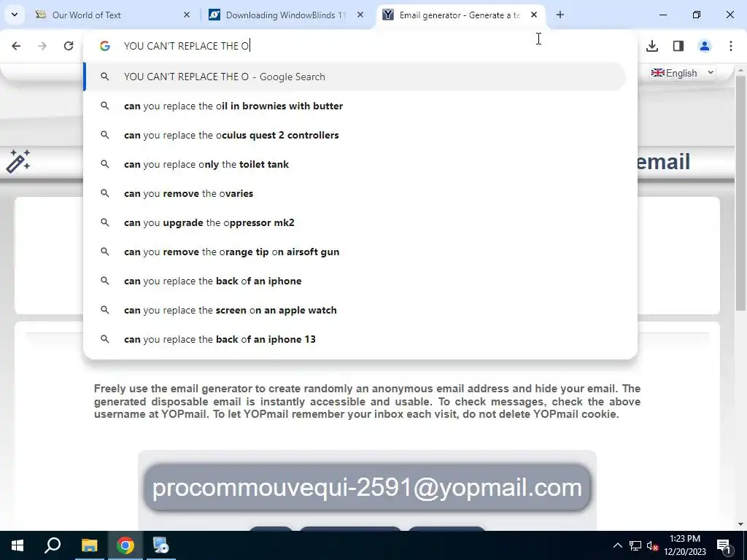
Task: Click the browser forward arrow
Action: tap(42, 46)
